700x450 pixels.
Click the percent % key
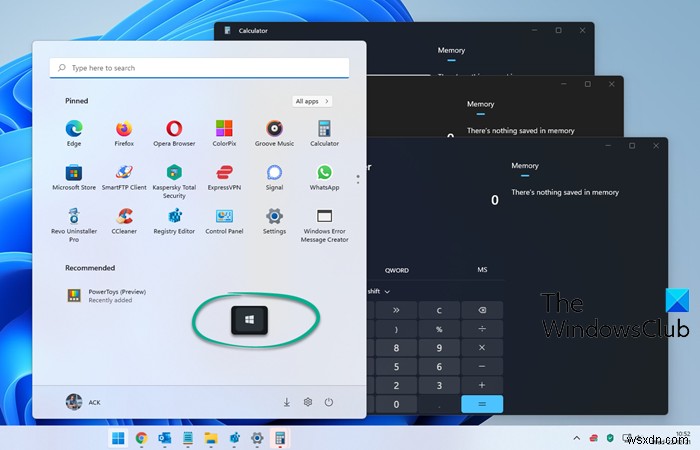click(439, 329)
